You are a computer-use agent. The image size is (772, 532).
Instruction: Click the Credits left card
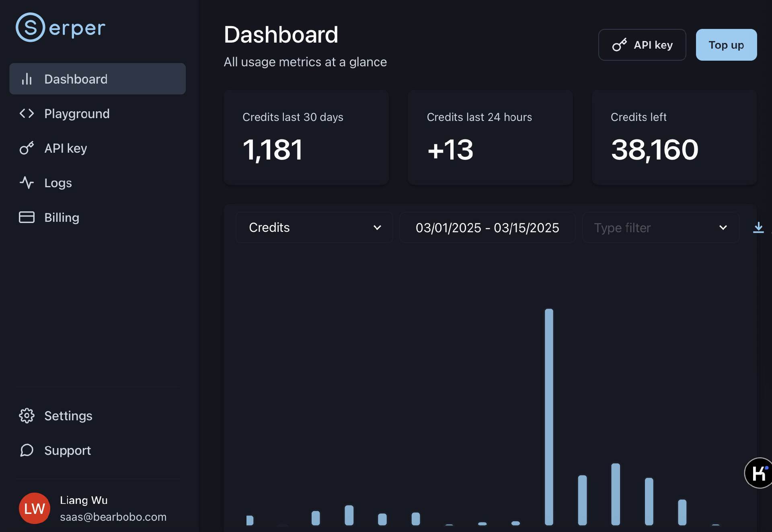coord(674,137)
